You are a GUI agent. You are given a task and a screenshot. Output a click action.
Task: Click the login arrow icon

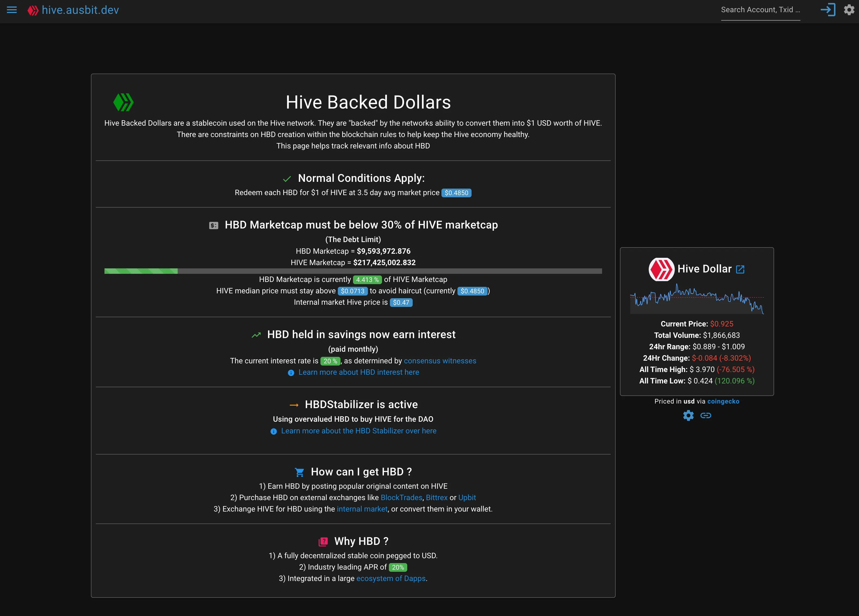pyautogui.click(x=828, y=10)
